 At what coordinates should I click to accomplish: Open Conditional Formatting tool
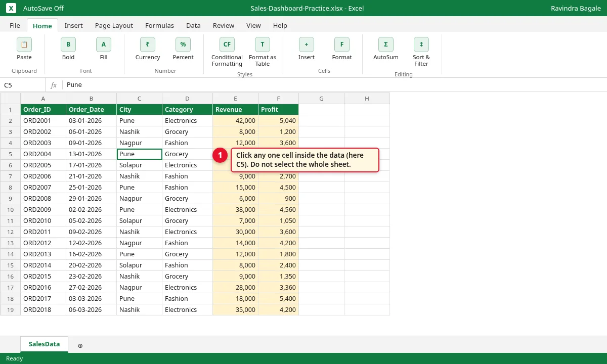[x=227, y=44]
